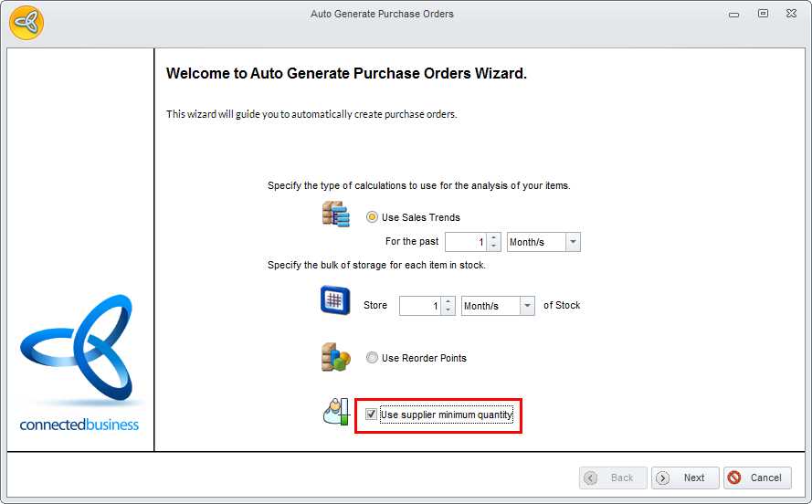Click the Reorder Points boxes icon
This screenshot has height=504, width=812.
335,357
